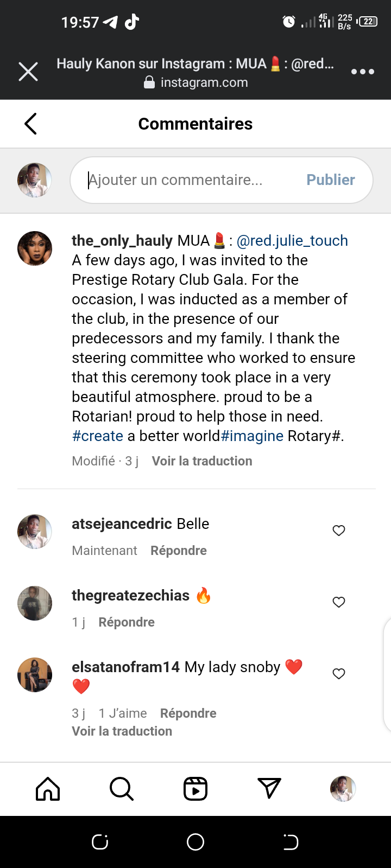The width and height of the screenshot is (391, 868).
Task: Open my profile from bottom navigation
Action: click(x=343, y=789)
